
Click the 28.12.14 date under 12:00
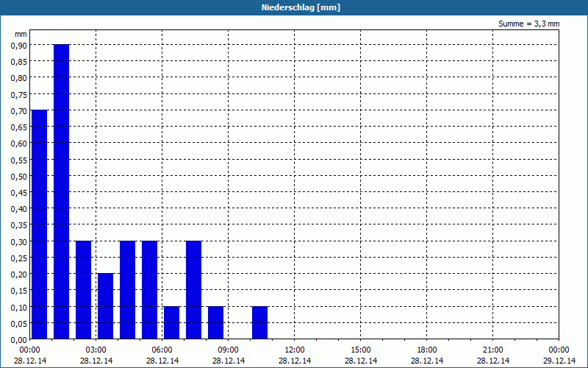pos(295,361)
